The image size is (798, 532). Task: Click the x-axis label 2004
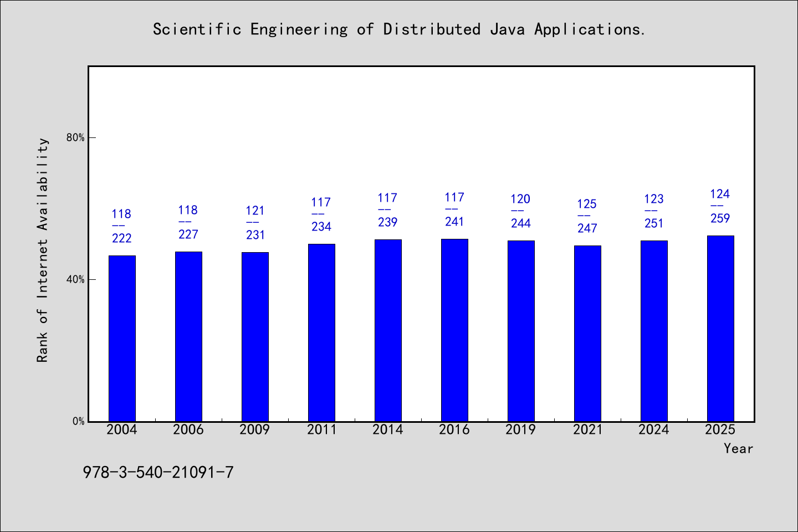click(122, 429)
